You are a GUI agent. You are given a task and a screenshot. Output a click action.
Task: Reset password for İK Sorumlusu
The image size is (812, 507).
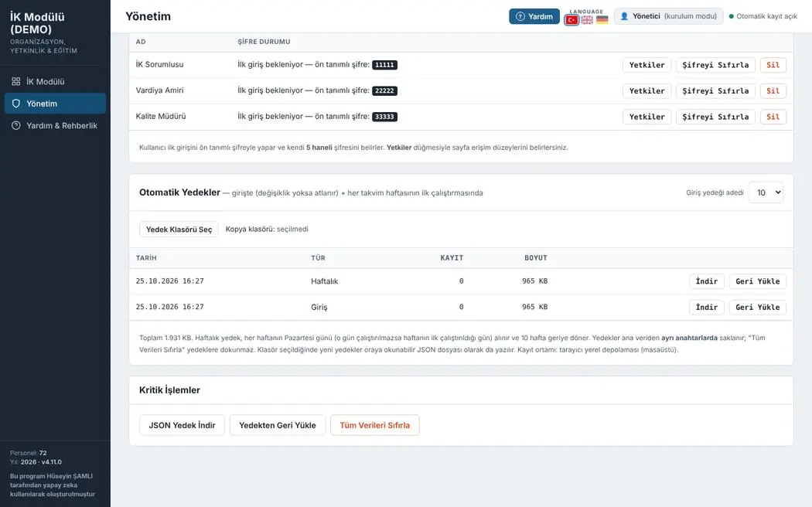pyautogui.click(x=715, y=65)
